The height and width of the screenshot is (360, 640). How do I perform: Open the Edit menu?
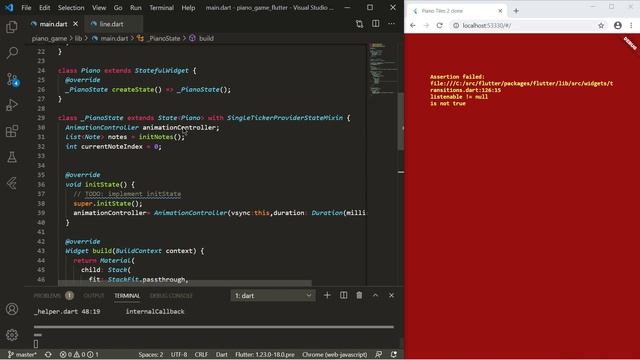point(44,8)
